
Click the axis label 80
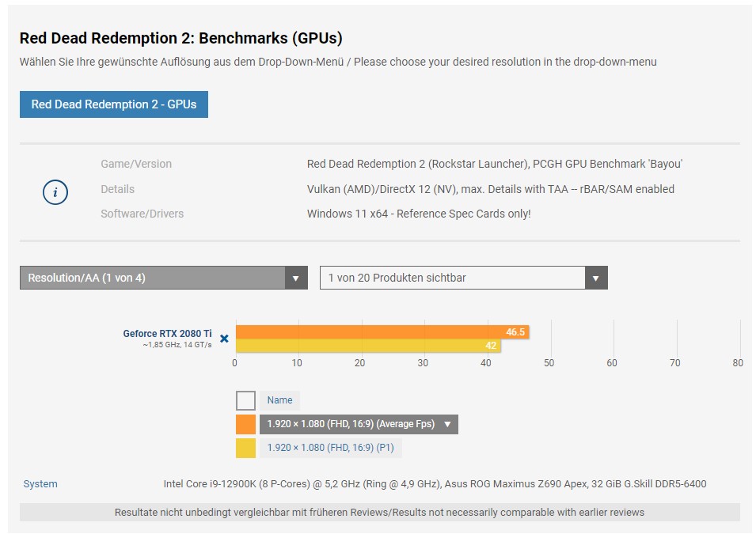pos(738,363)
